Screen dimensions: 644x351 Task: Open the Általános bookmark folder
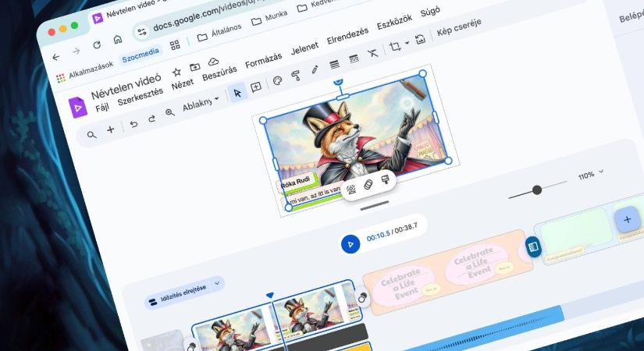(x=219, y=33)
